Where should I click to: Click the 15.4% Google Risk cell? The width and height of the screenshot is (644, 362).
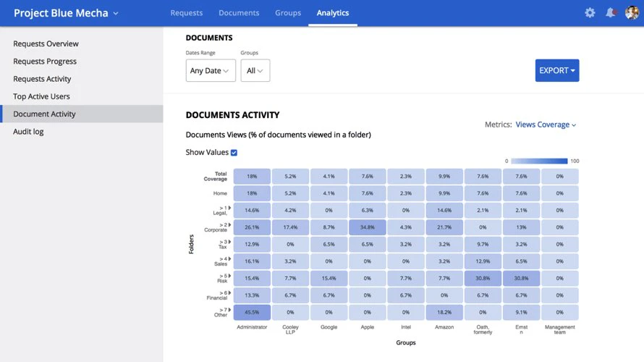click(x=329, y=278)
